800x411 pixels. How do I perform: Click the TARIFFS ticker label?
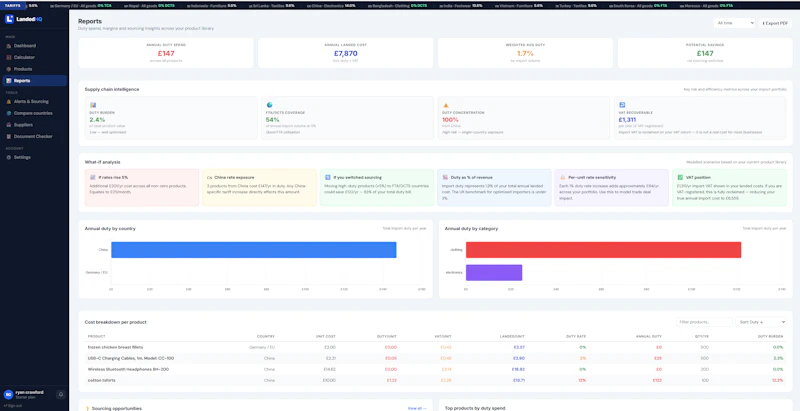pyautogui.click(x=13, y=6)
